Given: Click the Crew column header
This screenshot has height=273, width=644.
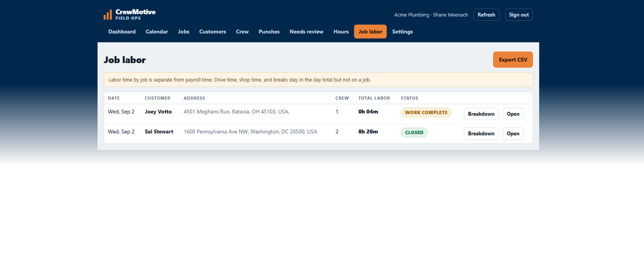Looking at the screenshot, I should click(342, 98).
